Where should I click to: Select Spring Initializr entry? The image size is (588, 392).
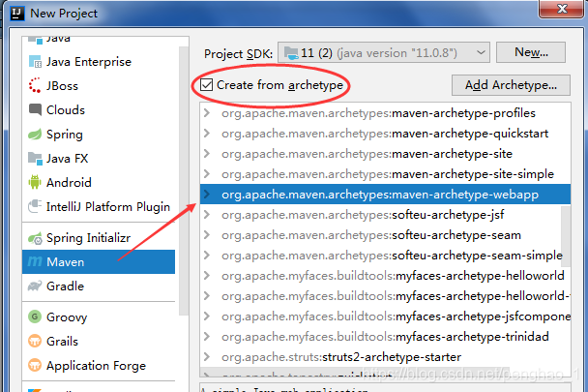coord(99,238)
